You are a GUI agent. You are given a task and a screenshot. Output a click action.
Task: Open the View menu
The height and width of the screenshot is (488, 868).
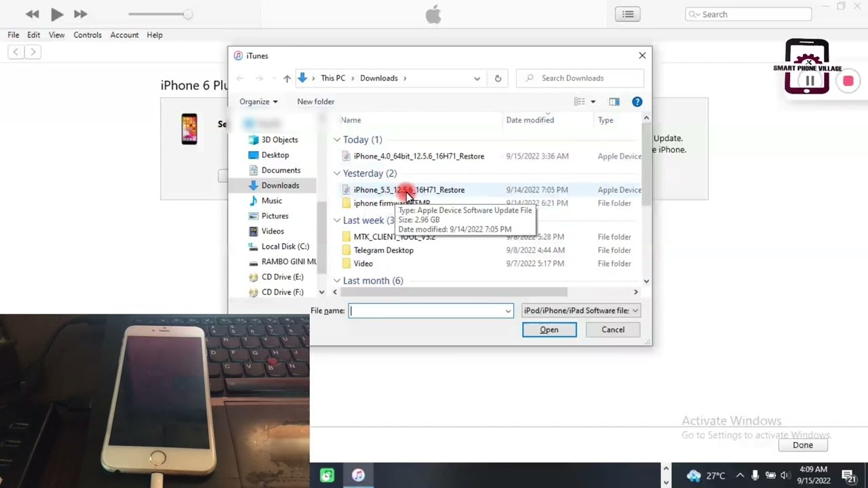tap(57, 35)
